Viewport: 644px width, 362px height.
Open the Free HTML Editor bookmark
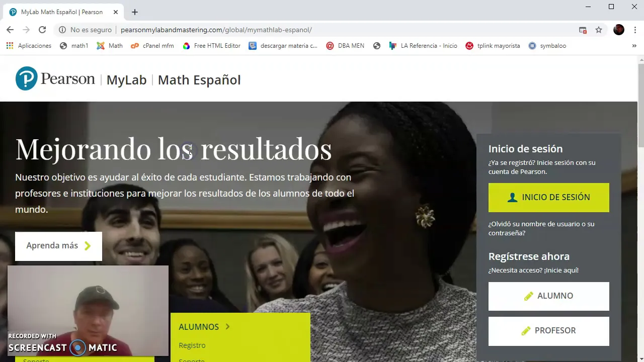click(211, 46)
